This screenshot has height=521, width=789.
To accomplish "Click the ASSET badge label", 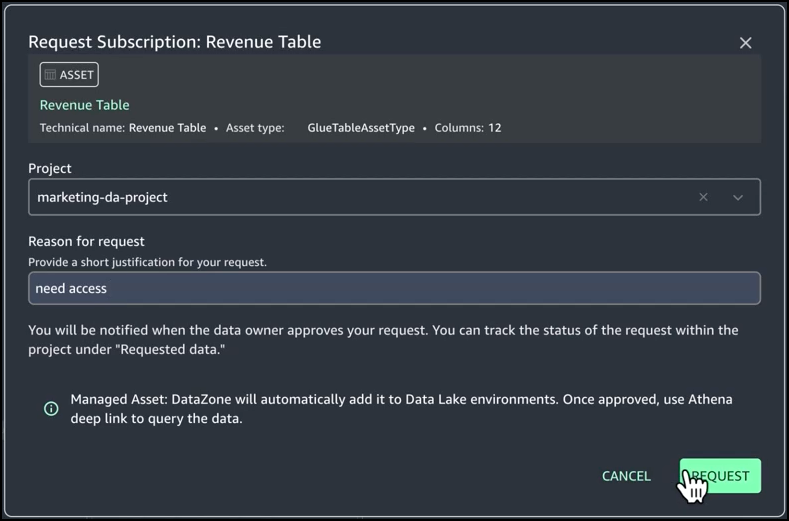I will pyautogui.click(x=77, y=75).
